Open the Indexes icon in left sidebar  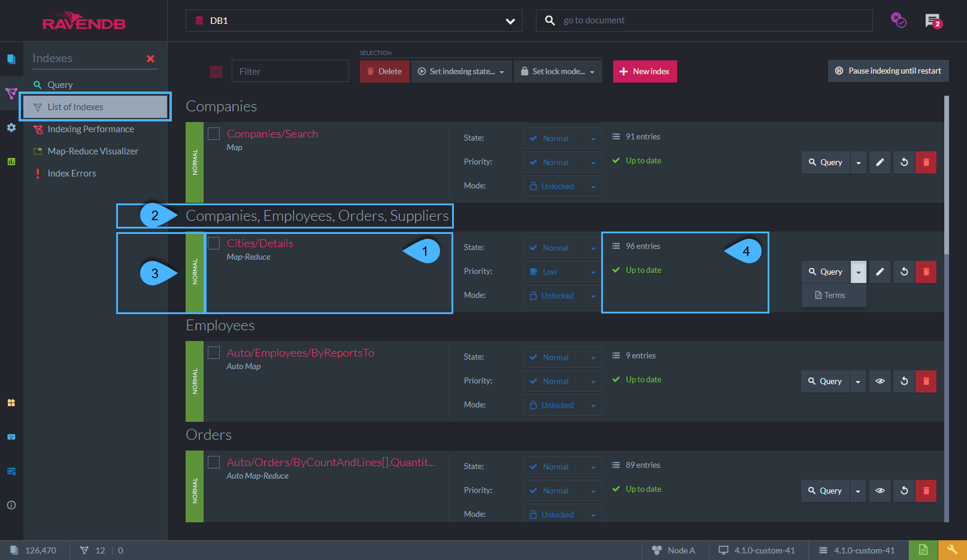[x=11, y=93]
